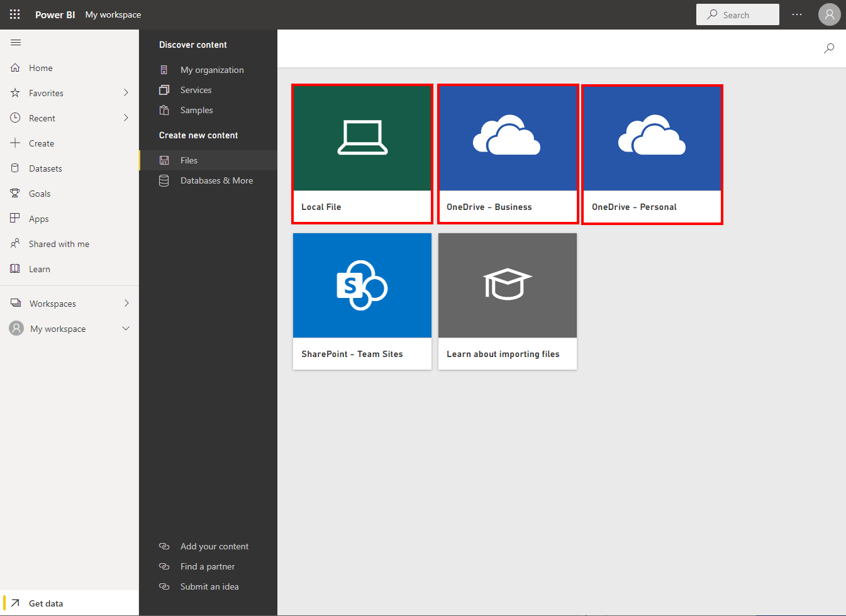The image size is (846, 616).
Task: Expand the My workspace dropdown arrow
Action: pos(126,329)
